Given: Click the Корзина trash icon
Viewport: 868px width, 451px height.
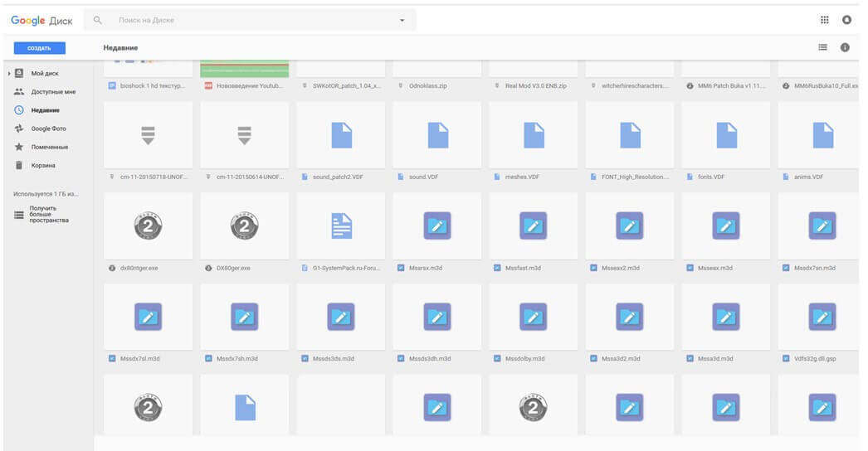Looking at the screenshot, I should pyautogui.click(x=18, y=165).
